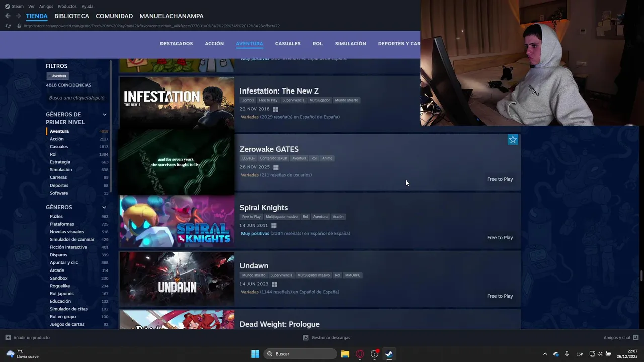This screenshot has height=362, width=644.
Task: Click the taskbar Buscar search box
Action: coord(300,354)
